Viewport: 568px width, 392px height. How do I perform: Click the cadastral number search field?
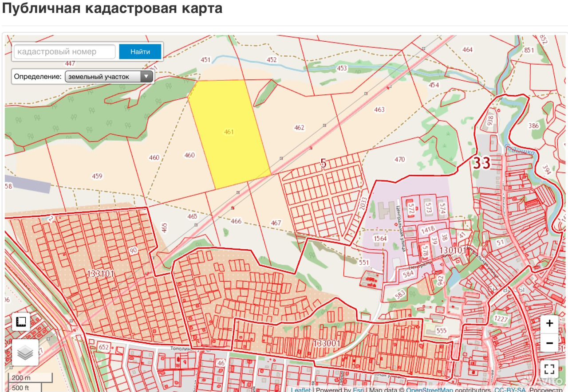pyautogui.click(x=65, y=51)
